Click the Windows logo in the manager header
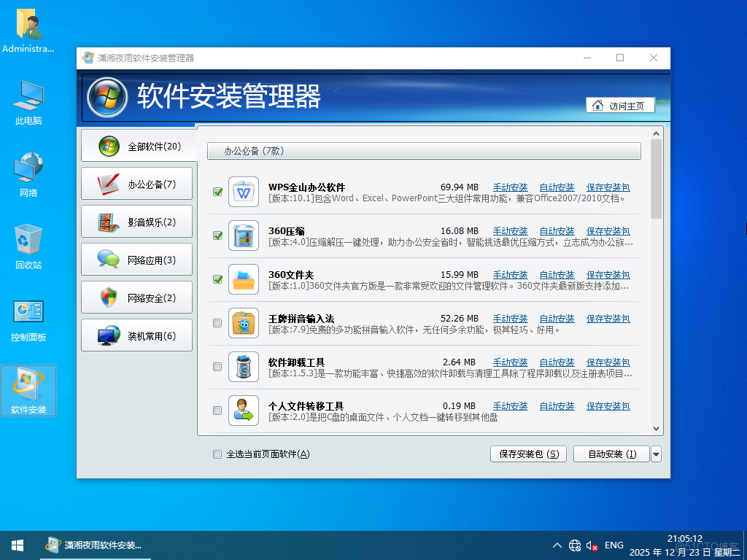This screenshot has height=560, width=747. (x=107, y=96)
